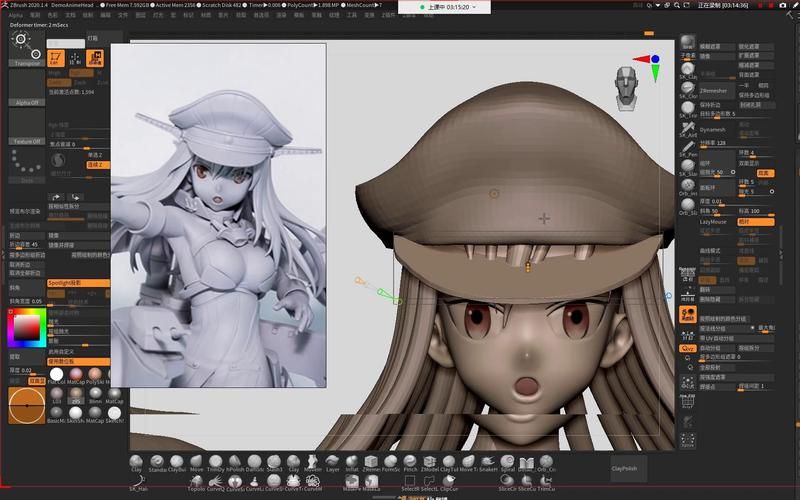Select the SK_Hair brush
The image size is (800, 500).
tap(138, 483)
